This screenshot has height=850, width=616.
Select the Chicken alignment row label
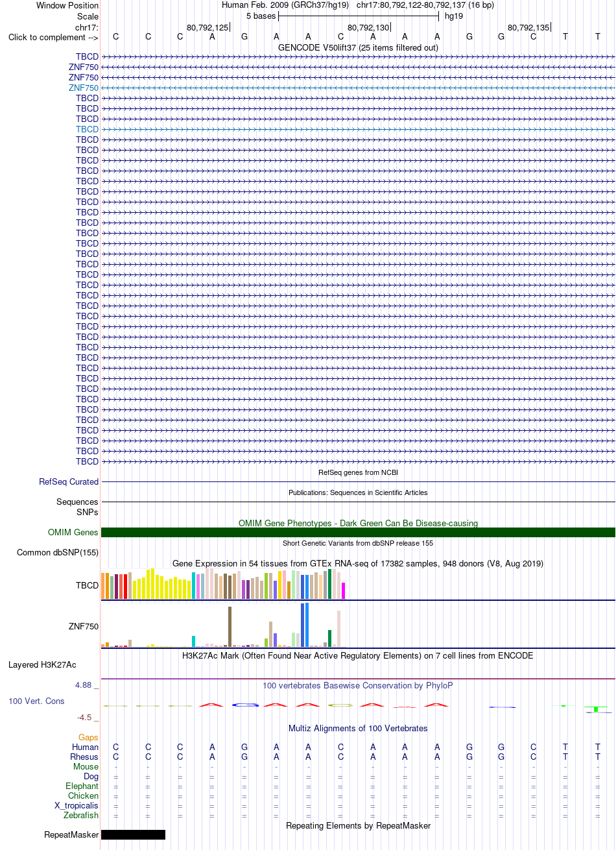pyautogui.click(x=84, y=795)
